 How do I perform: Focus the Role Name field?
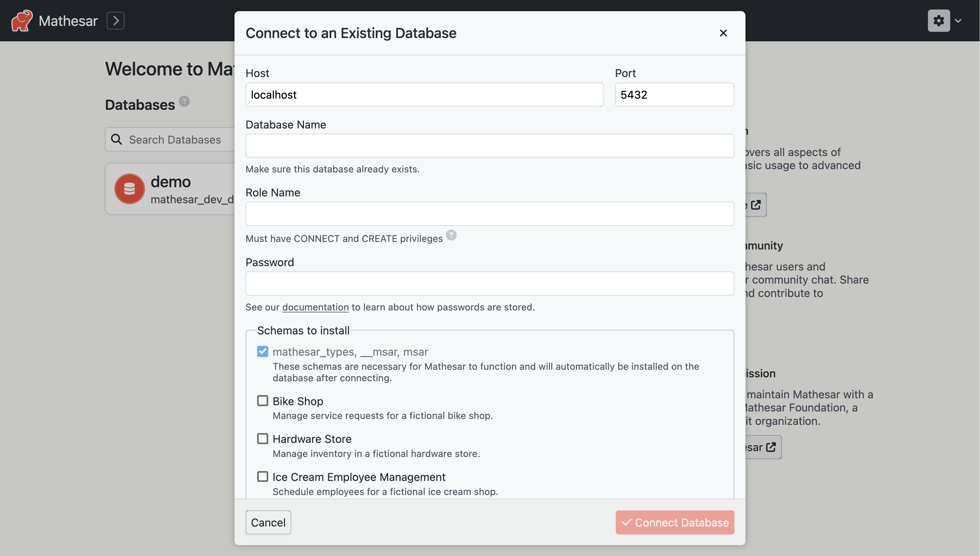tap(490, 214)
